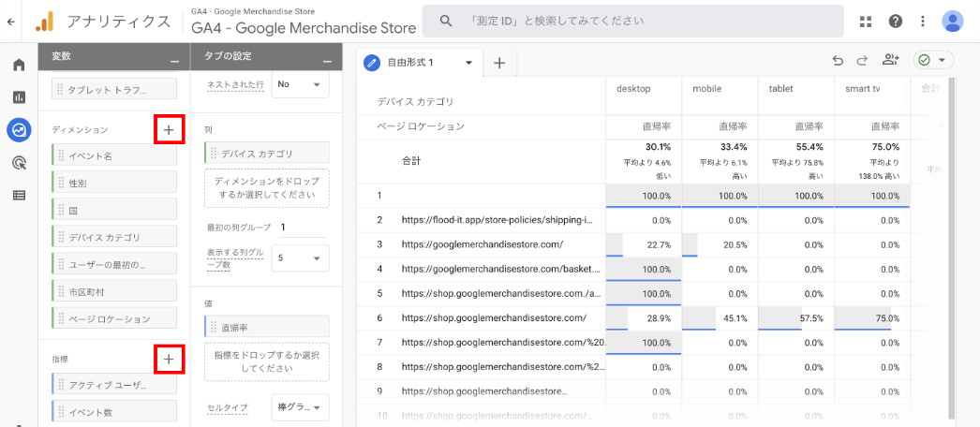Select タブレット トラフィック segment chip
This screenshot has height=427, width=980.
click(114, 91)
